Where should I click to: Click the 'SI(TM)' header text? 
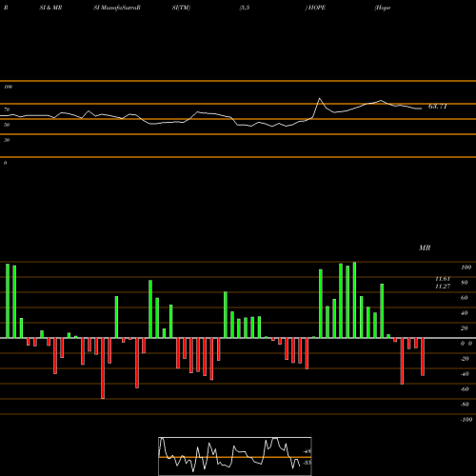click(181, 8)
